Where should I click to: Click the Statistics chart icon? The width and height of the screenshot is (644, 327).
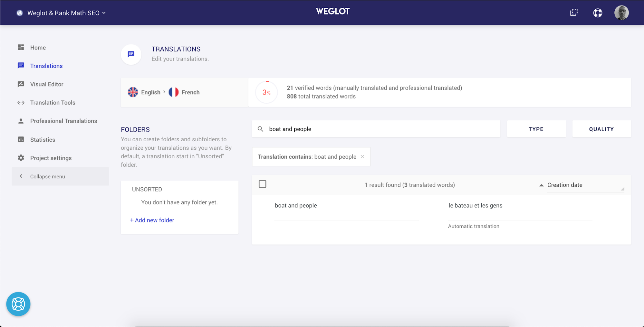click(21, 139)
